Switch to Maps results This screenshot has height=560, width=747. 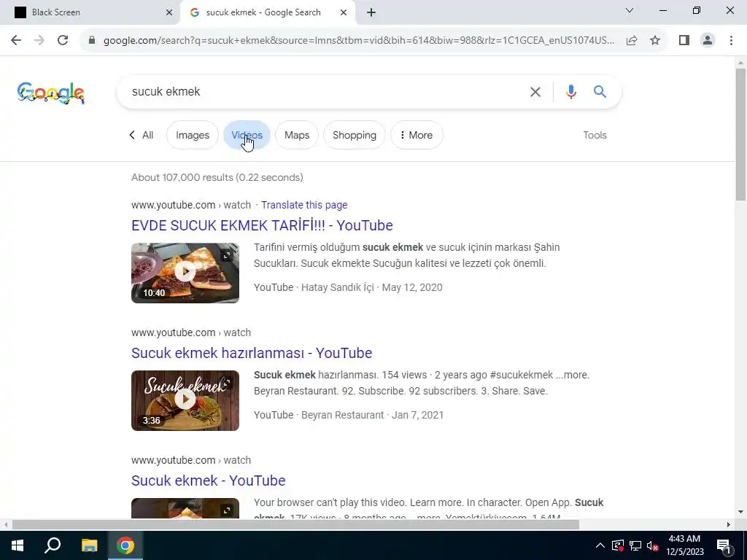pyautogui.click(x=297, y=135)
